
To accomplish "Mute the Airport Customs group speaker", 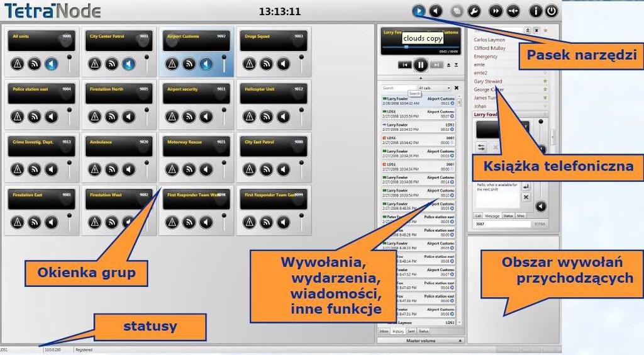I will (x=206, y=64).
